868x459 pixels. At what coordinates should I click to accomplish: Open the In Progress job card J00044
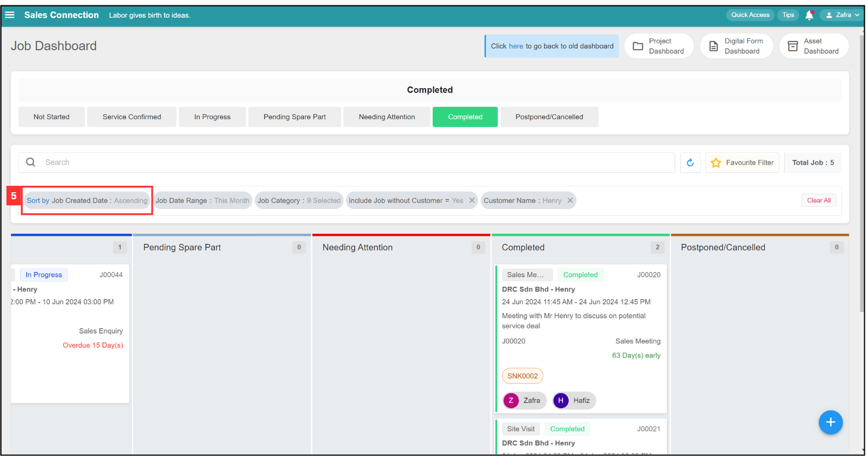pyautogui.click(x=70, y=334)
